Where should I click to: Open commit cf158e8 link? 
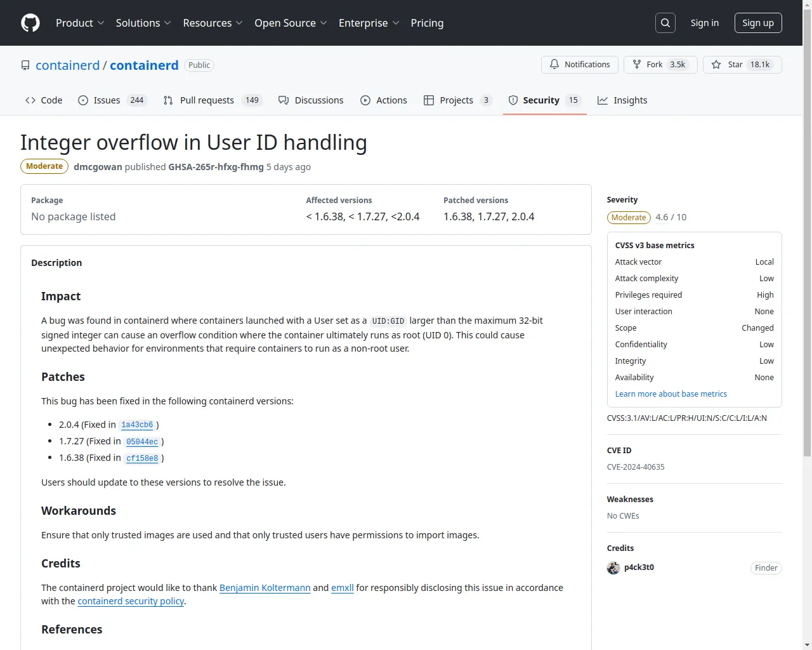click(x=142, y=458)
